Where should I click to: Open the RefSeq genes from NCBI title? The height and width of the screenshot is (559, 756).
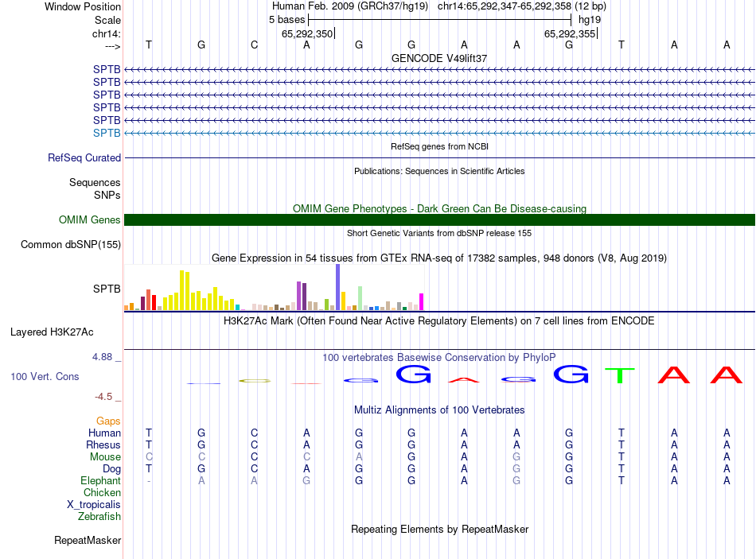(x=440, y=146)
